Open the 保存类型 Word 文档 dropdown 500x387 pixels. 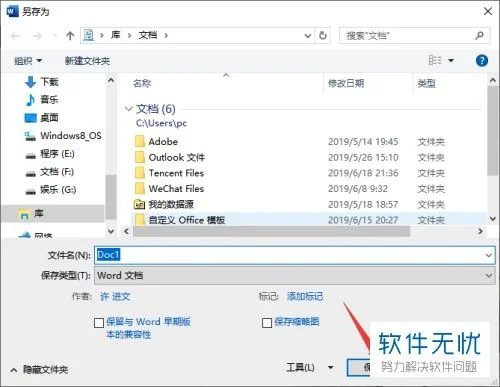tap(295, 275)
